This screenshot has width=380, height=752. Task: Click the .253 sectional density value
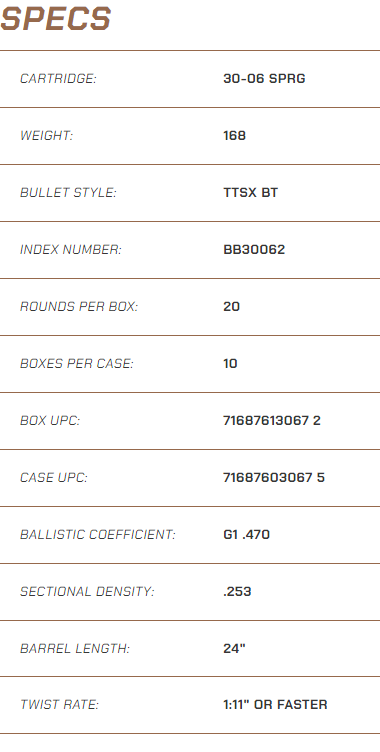[237, 592]
